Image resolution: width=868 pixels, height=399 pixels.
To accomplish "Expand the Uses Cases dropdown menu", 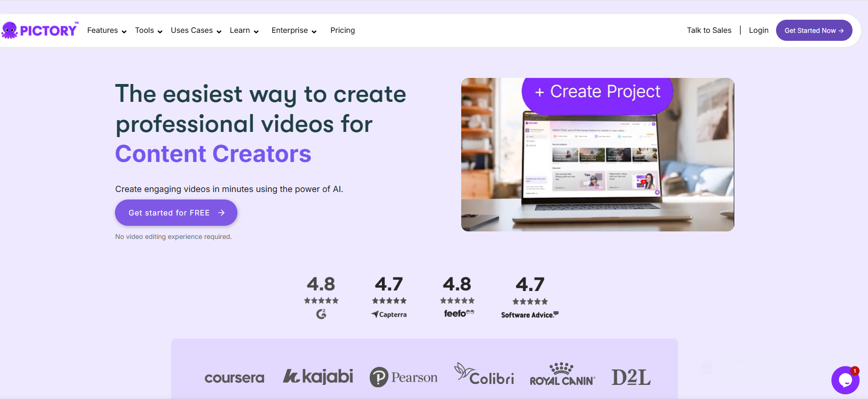I will 196,31.
